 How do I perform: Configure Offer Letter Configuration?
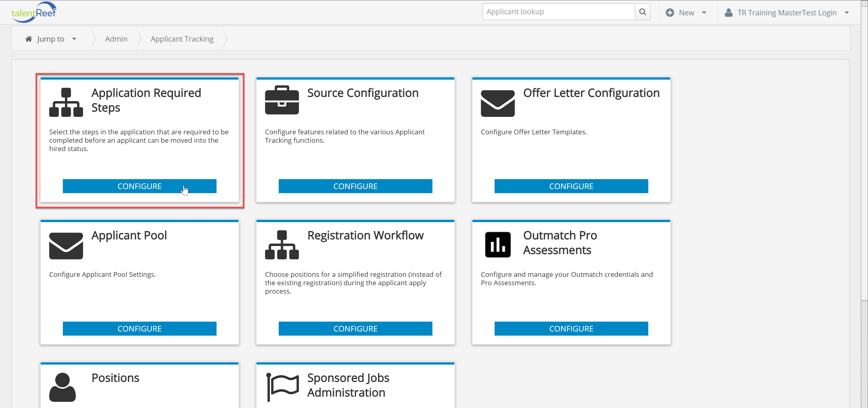click(571, 186)
